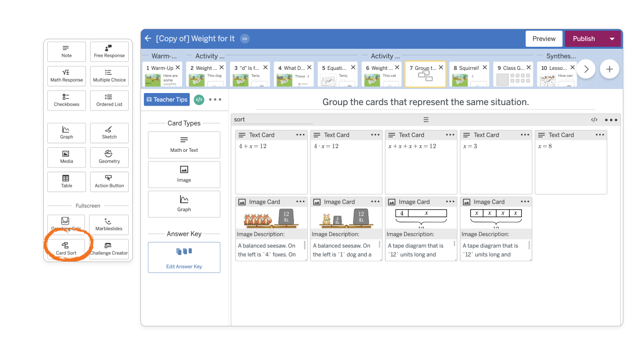
Task: Add a Multiple Choice component
Action: pyautogui.click(x=109, y=76)
